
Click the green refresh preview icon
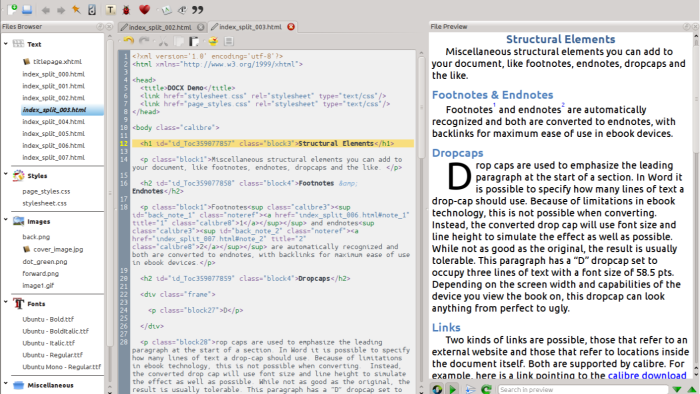coord(486,389)
